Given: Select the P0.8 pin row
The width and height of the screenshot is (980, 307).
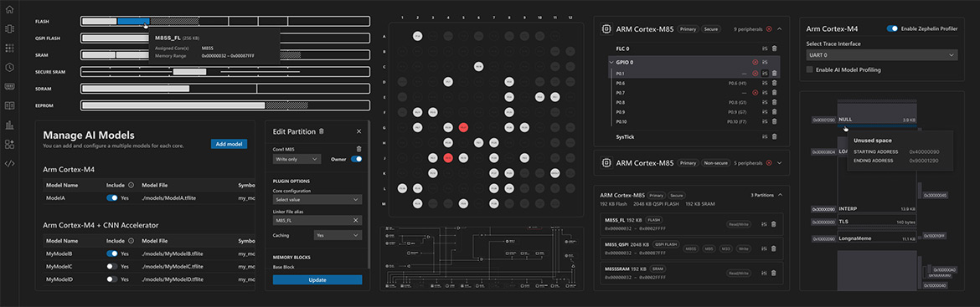Looking at the screenshot, I should pos(695,102).
